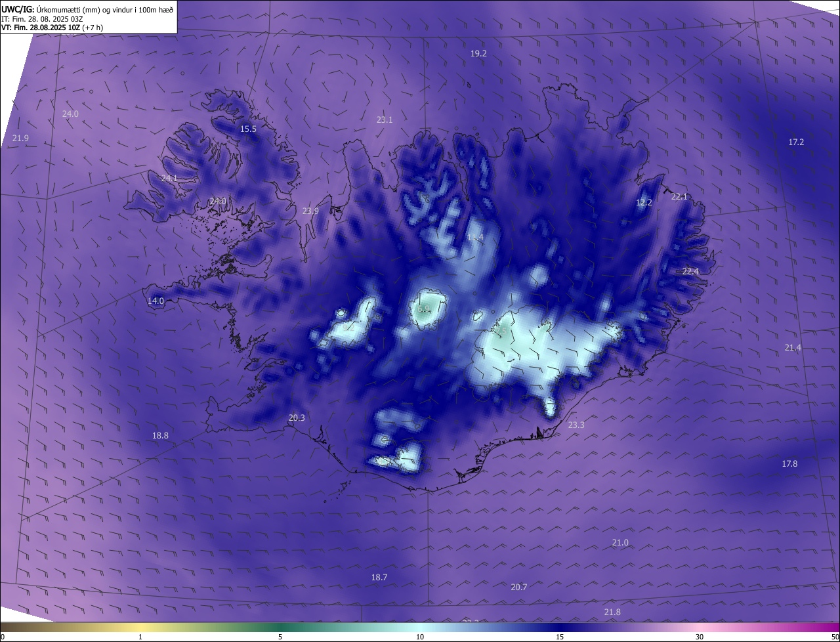Click the 14.0 value label
The width and height of the screenshot is (840, 642).
coord(156,301)
